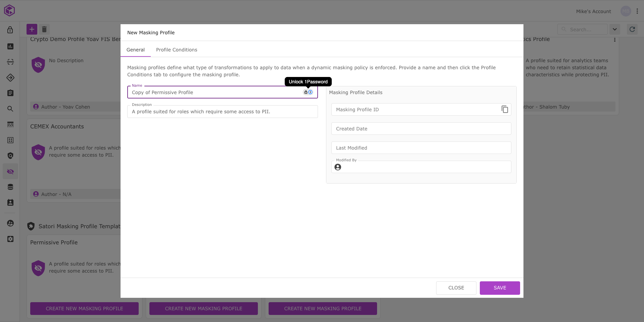
Task: Open the magnifier search icon in sidebar
Action: (x=10, y=109)
